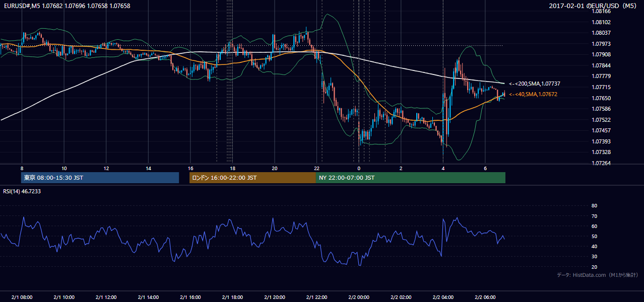This screenshot has width=644, height=302.
Task: Click hour tick 10 under the price chart
Action: (64, 168)
